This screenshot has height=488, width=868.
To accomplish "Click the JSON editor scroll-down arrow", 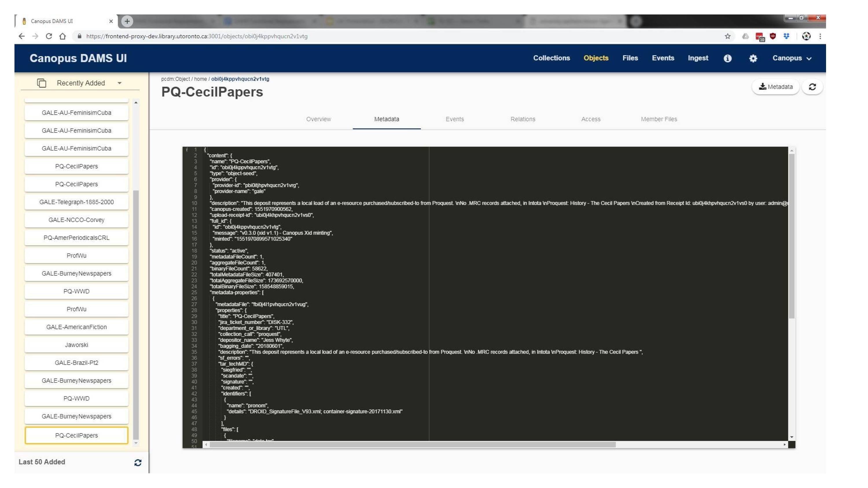I will point(792,437).
